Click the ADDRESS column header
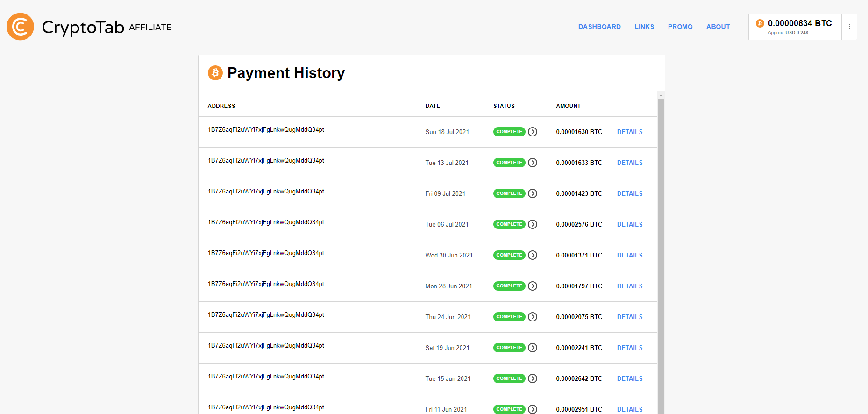The image size is (868, 414). [x=221, y=106]
